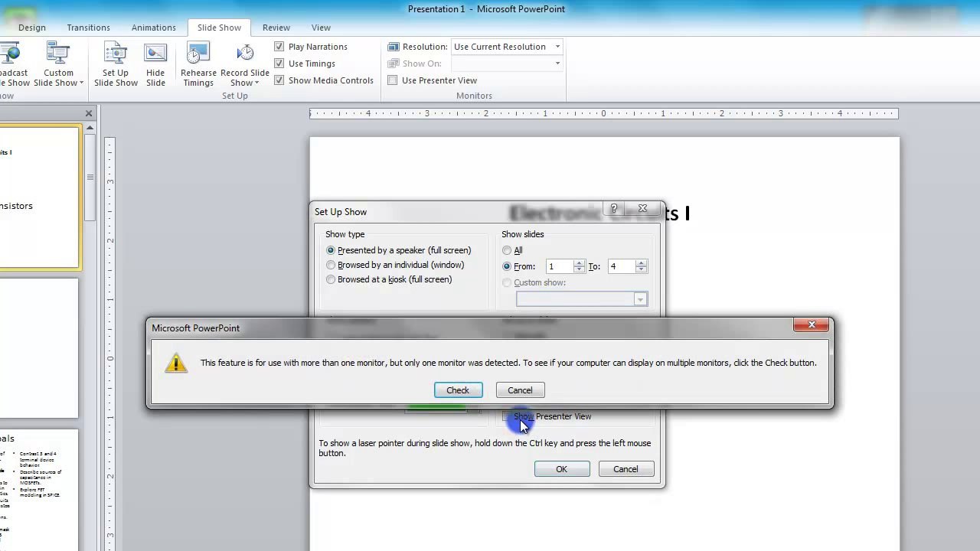Screen dimensions: 980x551
Task: Expand Record Slide Show dropdown arrow
Action: click(256, 83)
